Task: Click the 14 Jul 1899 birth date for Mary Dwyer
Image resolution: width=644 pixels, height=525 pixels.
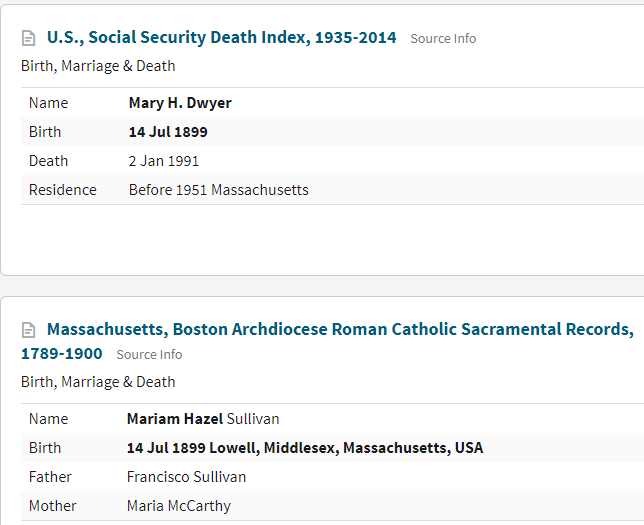Action: 168,132
